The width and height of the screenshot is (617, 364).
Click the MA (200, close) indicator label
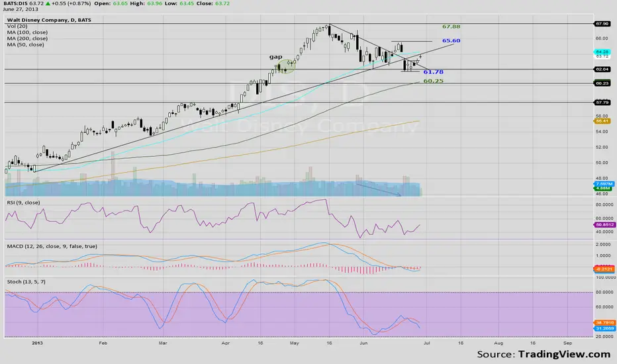coord(27,38)
